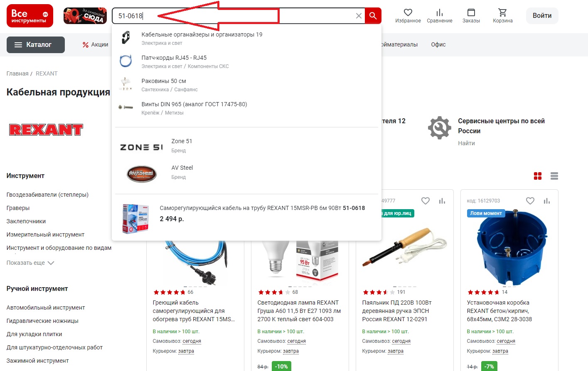The width and height of the screenshot is (588, 371).
Task: Click the Лови момент badge
Action: click(486, 213)
